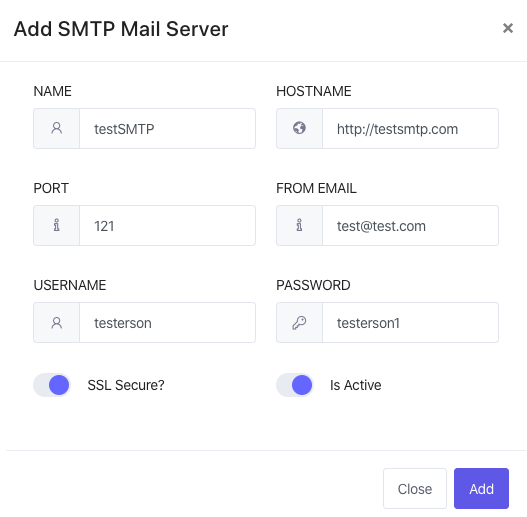Click the Close button
This screenshot has width=527, height=517.
coord(415,488)
